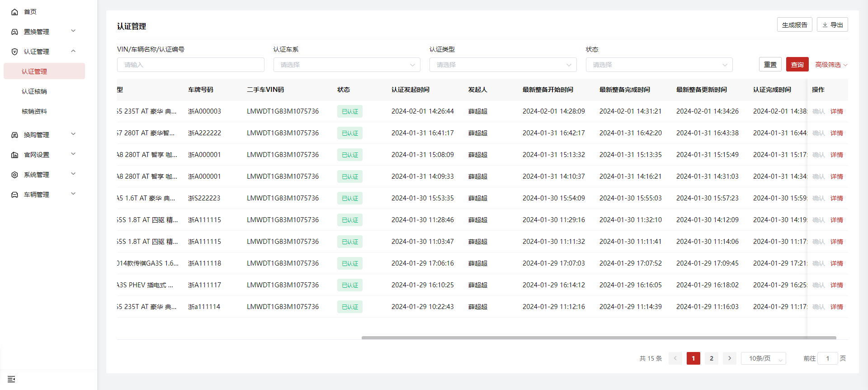The height and width of the screenshot is (390, 868).
Task: Click the 车牌号码 column header
Action: pyautogui.click(x=200, y=90)
